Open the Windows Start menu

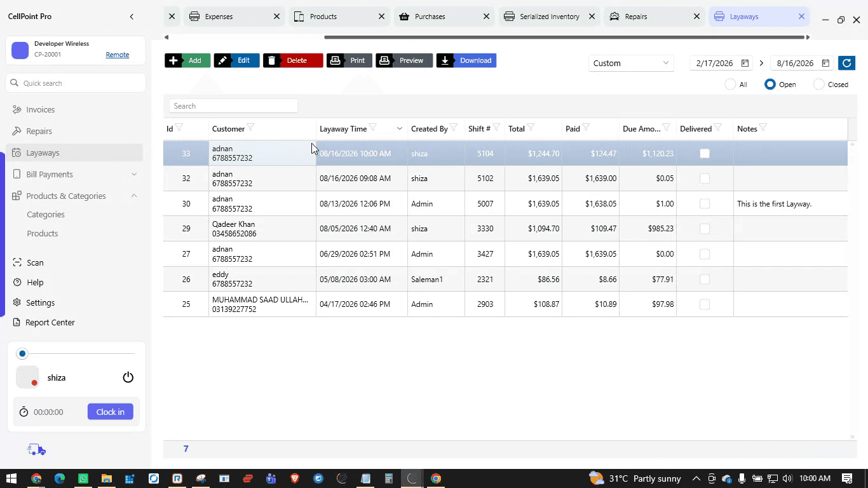tap(11, 478)
